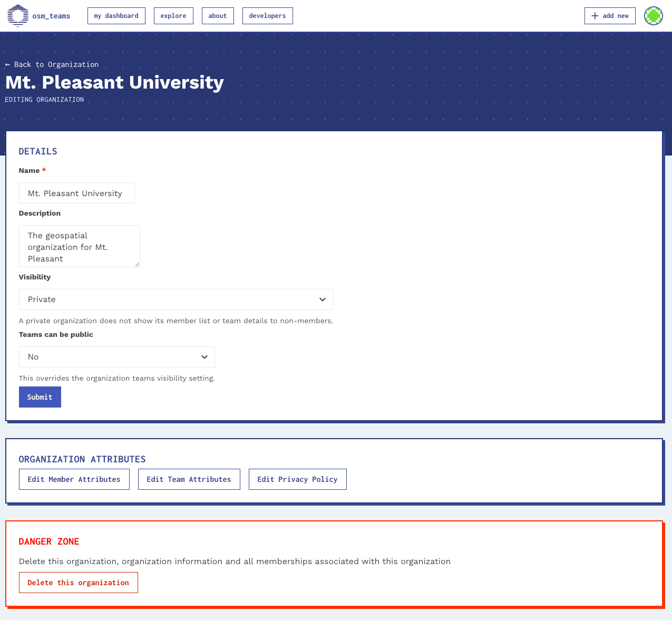Open Edit Team Attributes
672x620 pixels.
(189, 479)
